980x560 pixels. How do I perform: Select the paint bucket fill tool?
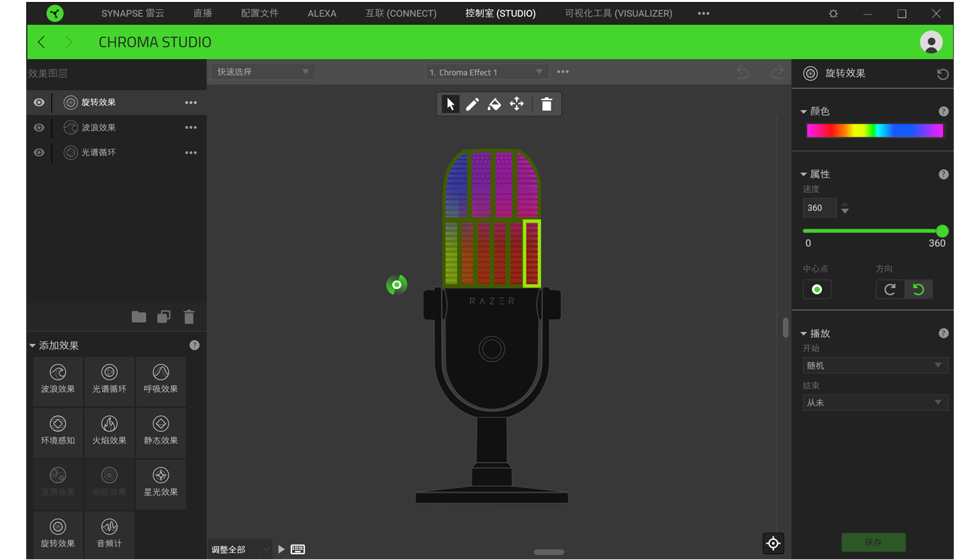click(495, 104)
